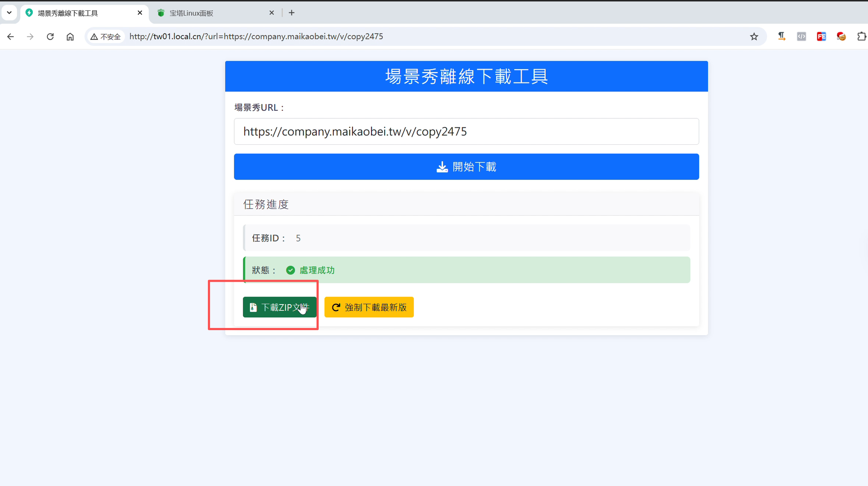868x486 pixels.
Task: Open the tab search dropdown chevron
Action: click(x=9, y=13)
